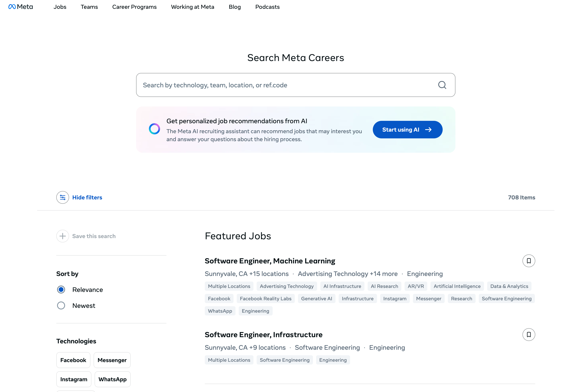Click the Data & Analytics tag

[x=509, y=286]
